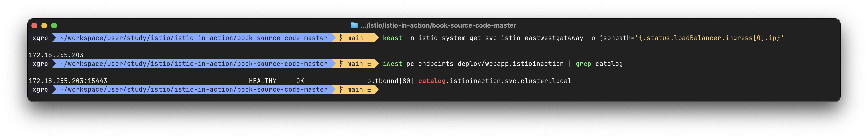Click the workspace path in the last prompt

194,90
